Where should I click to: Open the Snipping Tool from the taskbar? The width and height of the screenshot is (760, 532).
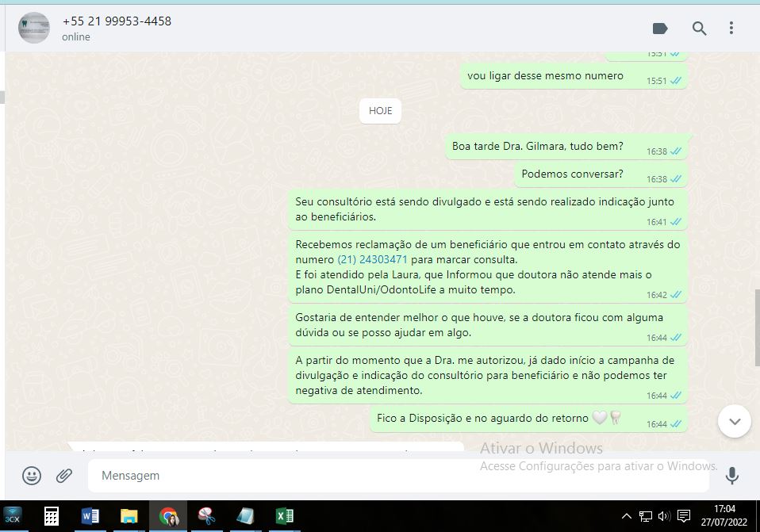(x=207, y=517)
